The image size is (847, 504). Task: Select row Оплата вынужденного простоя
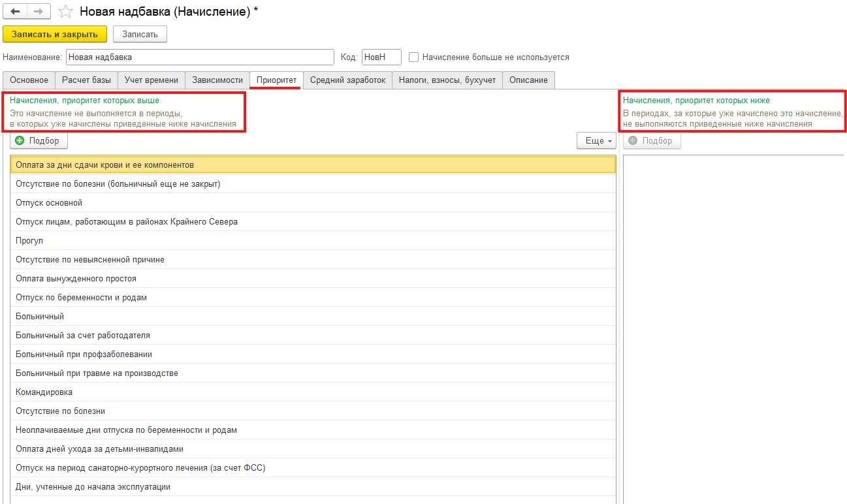313,278
